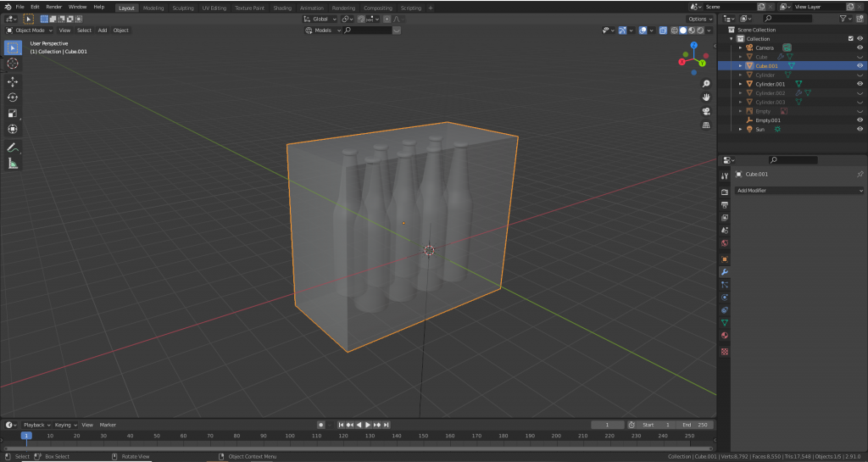Toggle camera view icon in viewport
The image size is (868, 462).
[x=706, y=111]
